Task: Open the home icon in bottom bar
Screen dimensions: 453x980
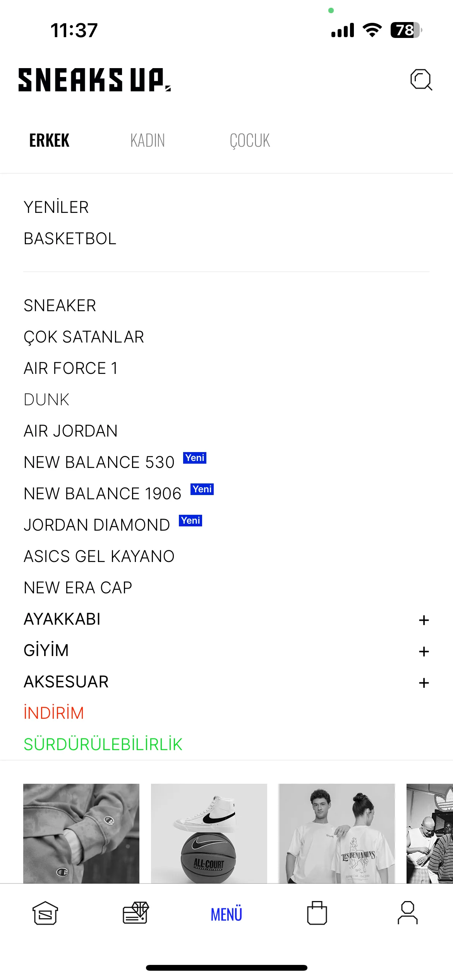Action: click(x=45, y=913)
